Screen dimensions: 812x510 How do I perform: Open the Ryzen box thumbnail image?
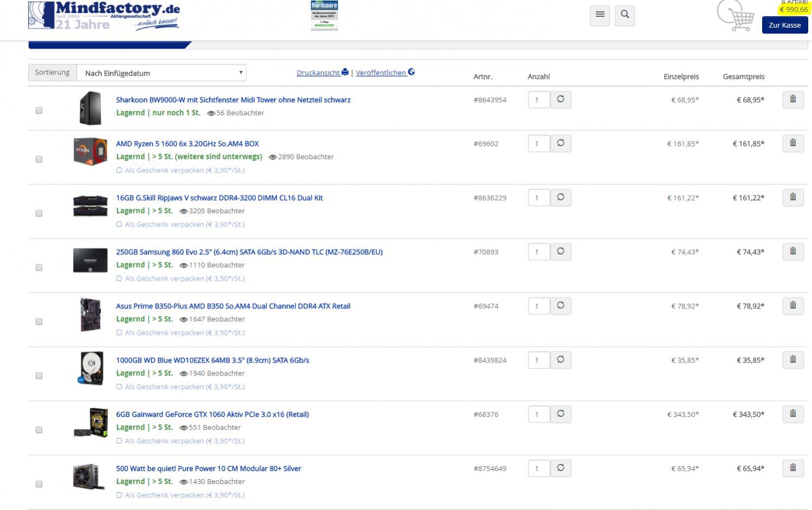(x=90, y=151)
